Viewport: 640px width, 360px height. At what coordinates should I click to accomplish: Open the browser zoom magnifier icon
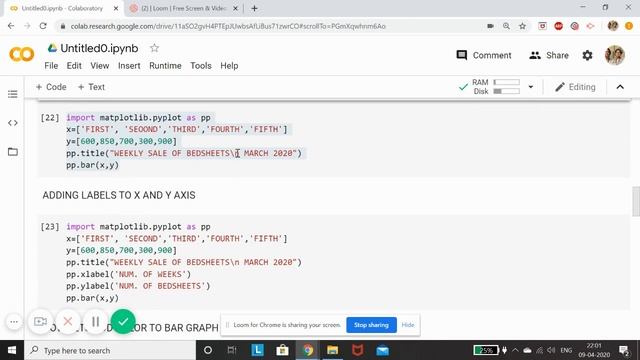pyautogui.click(x=506, y=26)
